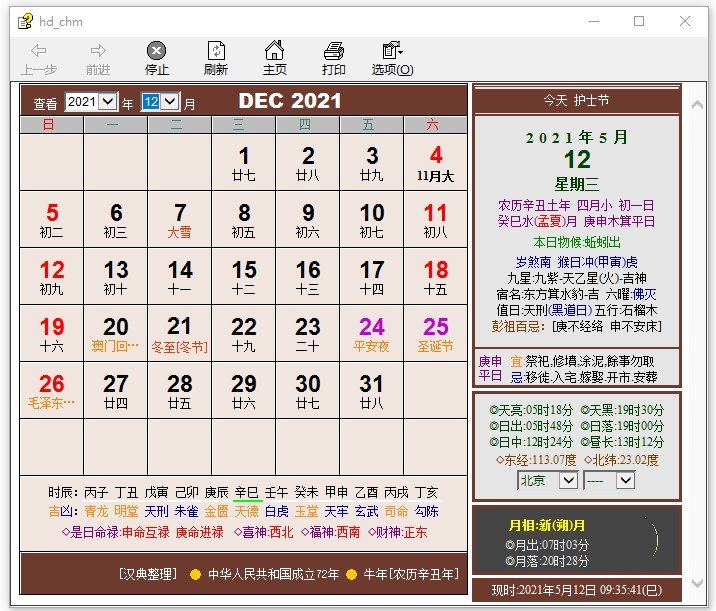Click 日落:19时00分 sunset text
The image size is (716, 611).
tap(622, 426)
